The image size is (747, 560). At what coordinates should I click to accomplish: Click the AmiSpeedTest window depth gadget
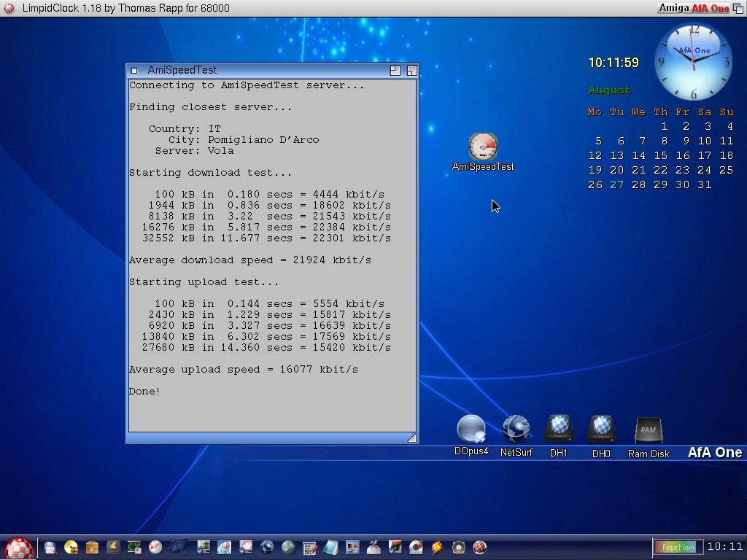(411, 71)
